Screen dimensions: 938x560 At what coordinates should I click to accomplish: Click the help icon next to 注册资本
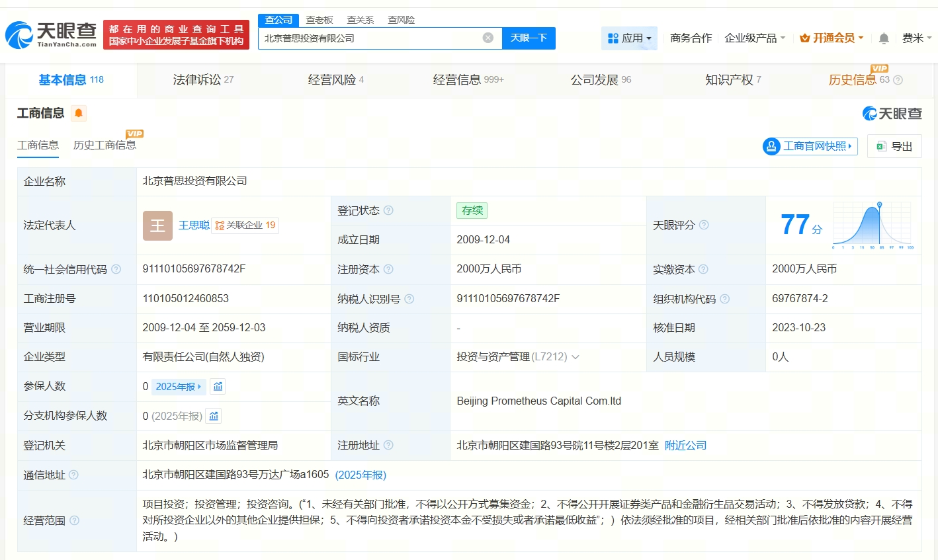click(x=389, y=269)
